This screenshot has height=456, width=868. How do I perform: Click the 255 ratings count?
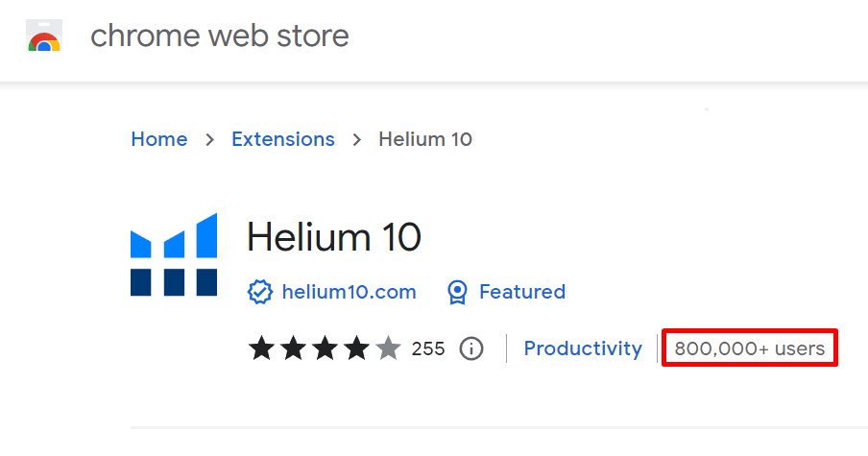(428, 348)
